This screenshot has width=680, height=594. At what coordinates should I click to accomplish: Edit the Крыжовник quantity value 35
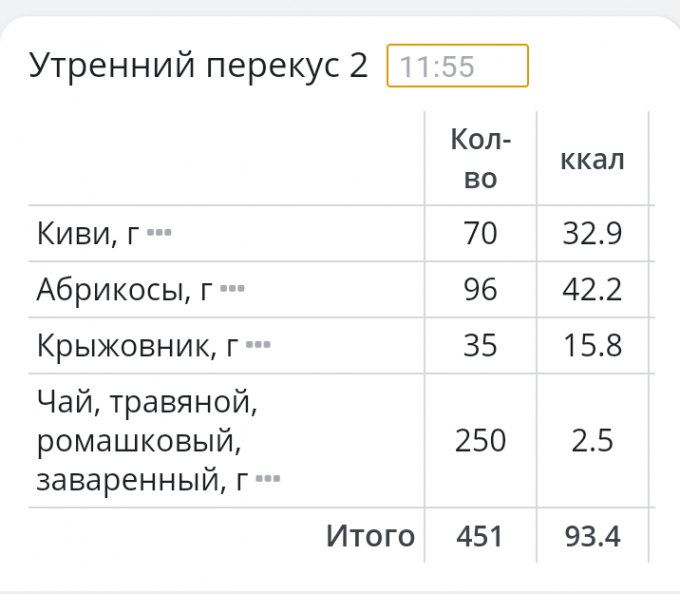[481, 346]
